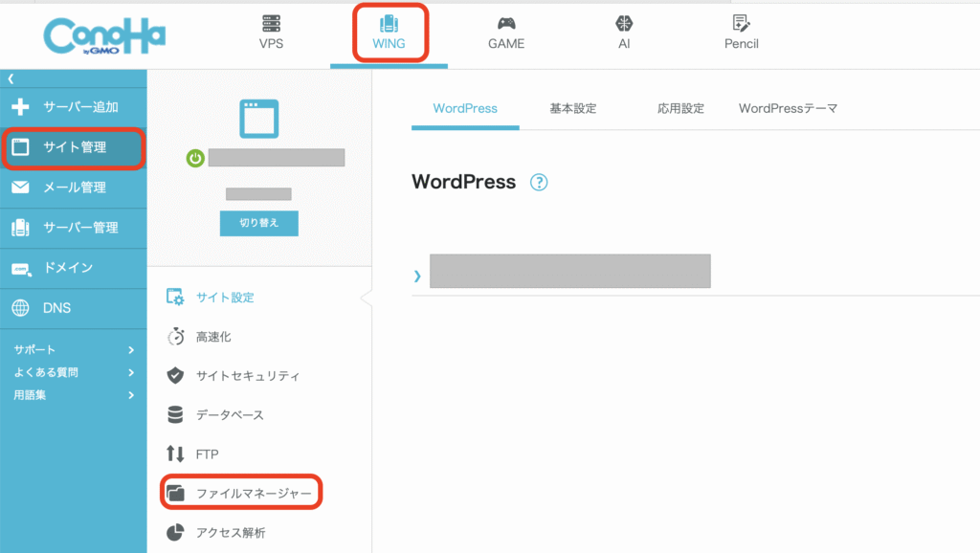Expand the よくある質問 menu

[74, 372]
